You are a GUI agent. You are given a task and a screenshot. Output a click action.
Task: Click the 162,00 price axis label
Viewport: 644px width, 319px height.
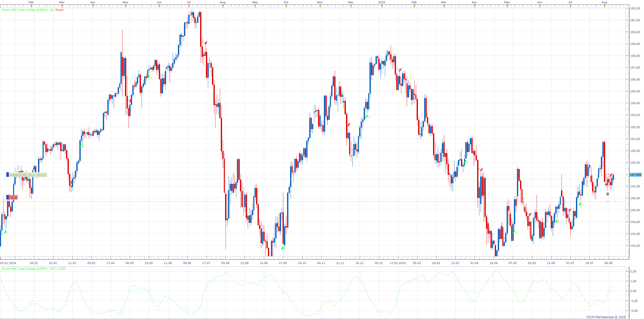point(635,8)
